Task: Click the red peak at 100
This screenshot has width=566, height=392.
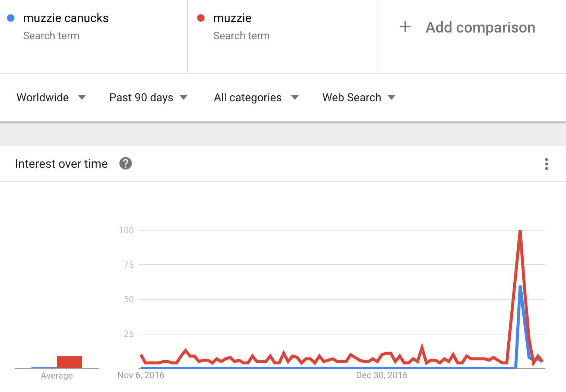Action: [520, 231]
